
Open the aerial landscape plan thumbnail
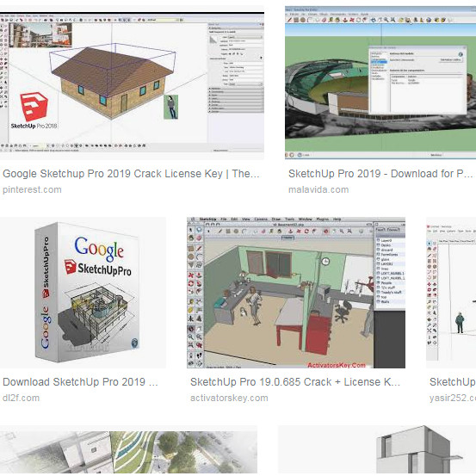(x=128, y=450)
